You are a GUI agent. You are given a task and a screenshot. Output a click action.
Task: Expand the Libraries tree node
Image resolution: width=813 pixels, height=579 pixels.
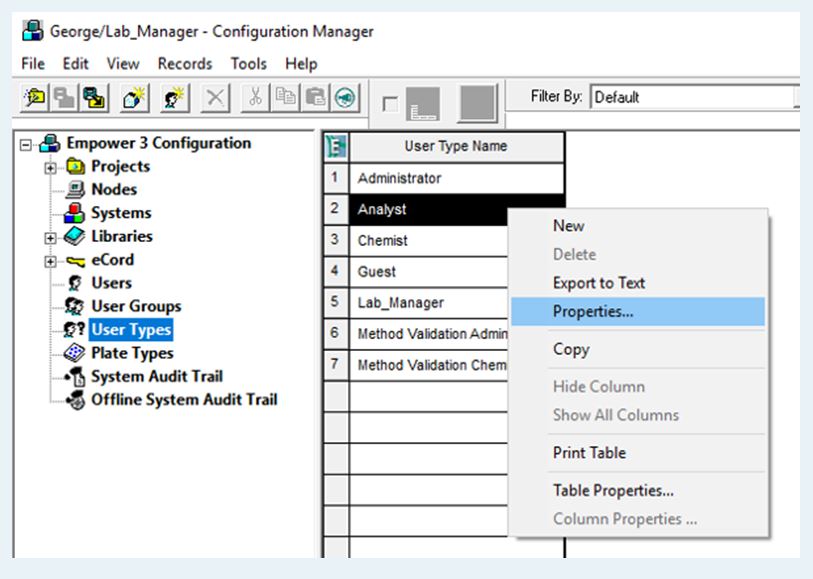click(50, 238)
